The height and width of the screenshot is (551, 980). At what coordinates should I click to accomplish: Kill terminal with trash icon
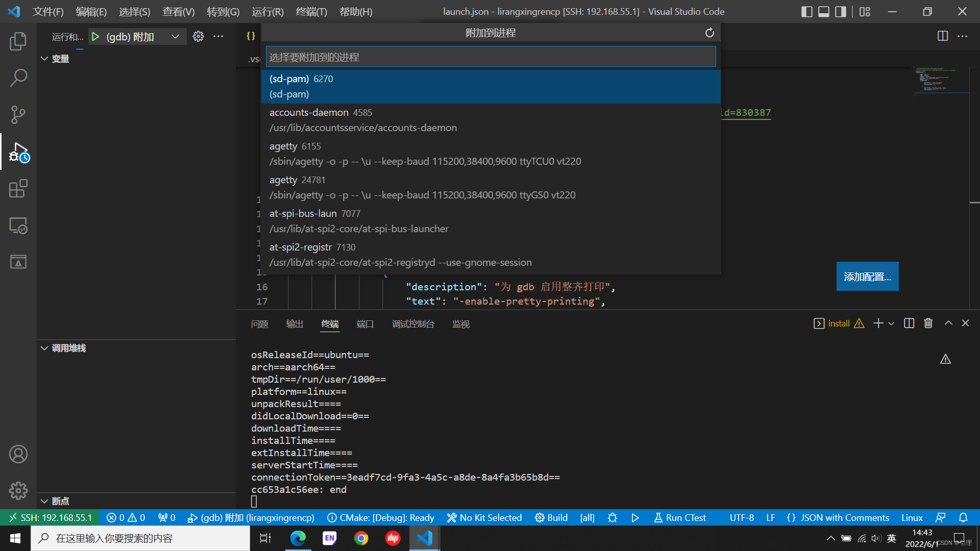coord(928,323)
